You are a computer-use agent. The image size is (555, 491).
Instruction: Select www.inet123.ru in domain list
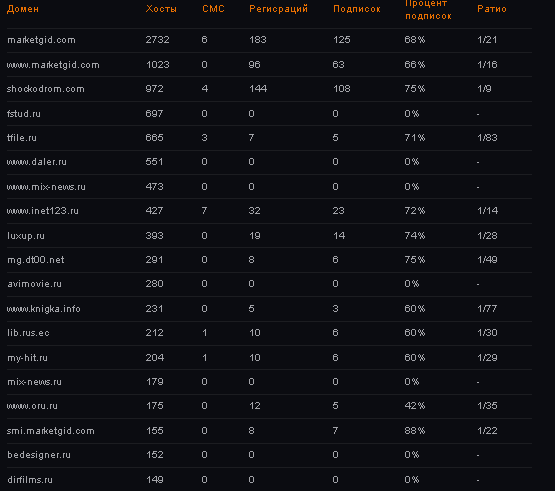[x=43, y=211]
